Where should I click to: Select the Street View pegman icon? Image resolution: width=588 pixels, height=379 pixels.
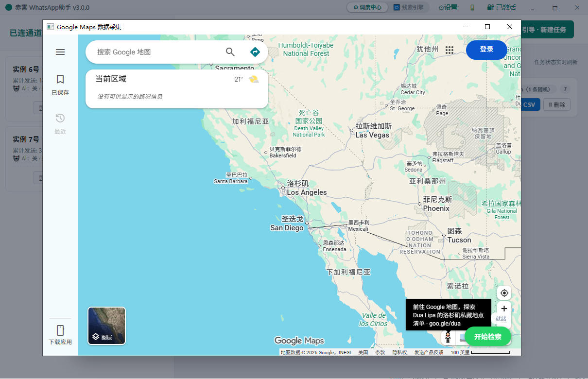448,337
